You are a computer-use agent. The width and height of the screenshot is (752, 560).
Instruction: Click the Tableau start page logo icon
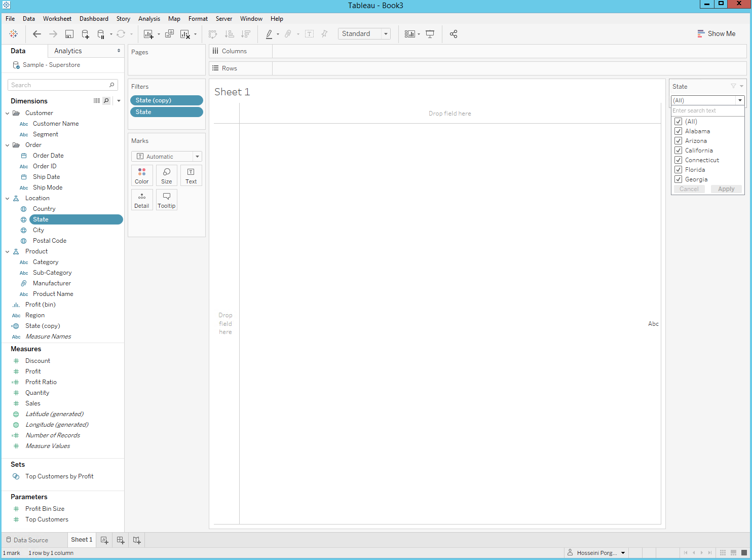(x=14, y=34)
